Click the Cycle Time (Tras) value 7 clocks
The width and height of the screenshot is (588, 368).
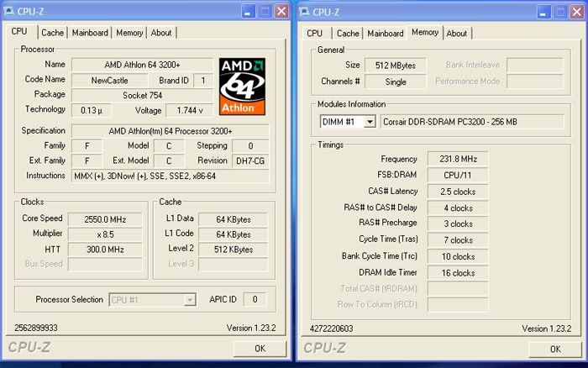pos(458,240)
